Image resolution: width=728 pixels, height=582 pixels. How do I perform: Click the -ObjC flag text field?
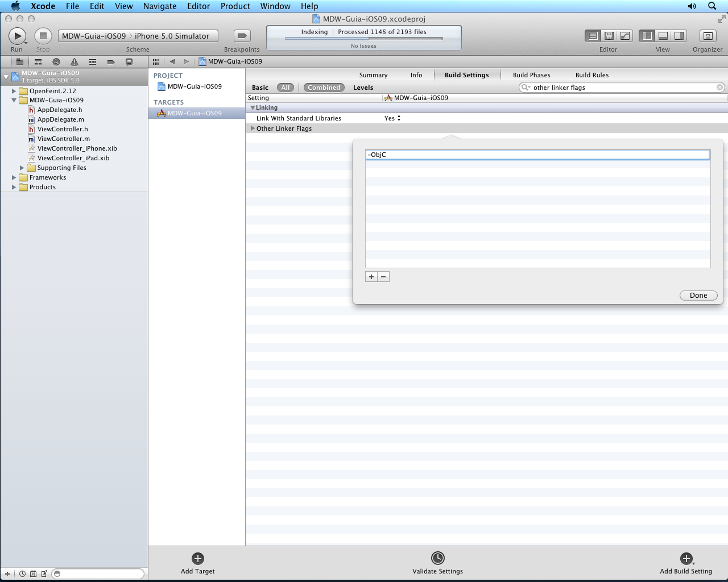[x=537, y=155]
